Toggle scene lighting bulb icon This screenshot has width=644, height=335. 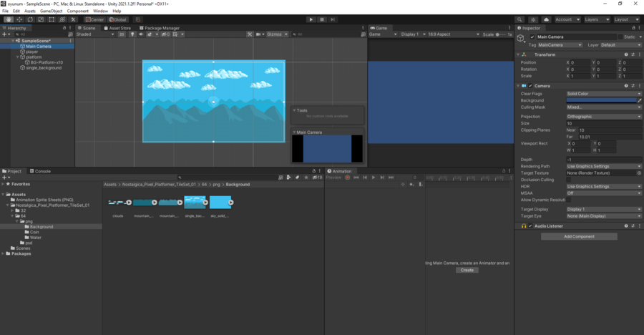[x=132, y=34]
